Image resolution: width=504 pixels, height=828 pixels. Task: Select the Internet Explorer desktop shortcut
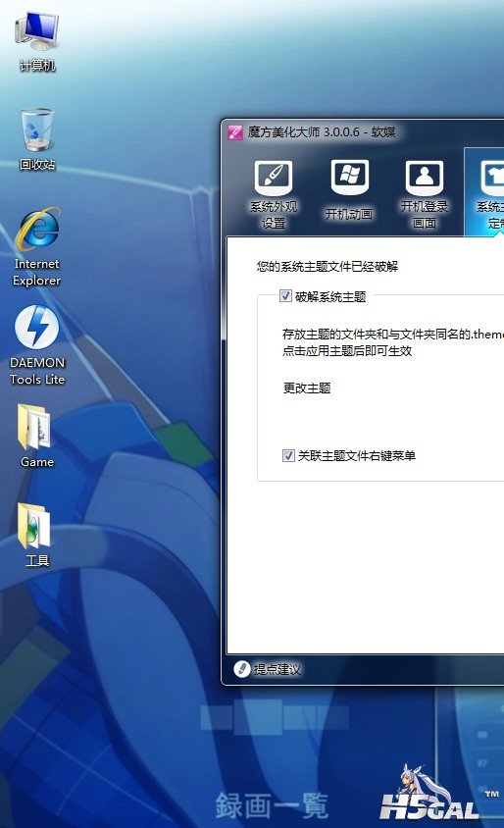37,246
